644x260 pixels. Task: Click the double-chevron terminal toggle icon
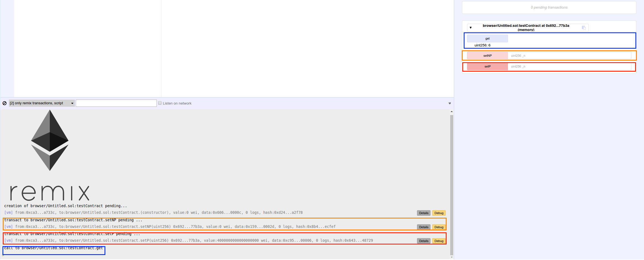[450, 103]
